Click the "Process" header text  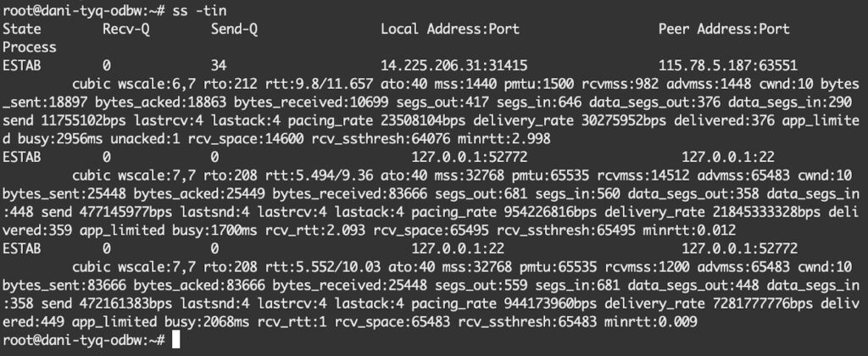(31, 47)
